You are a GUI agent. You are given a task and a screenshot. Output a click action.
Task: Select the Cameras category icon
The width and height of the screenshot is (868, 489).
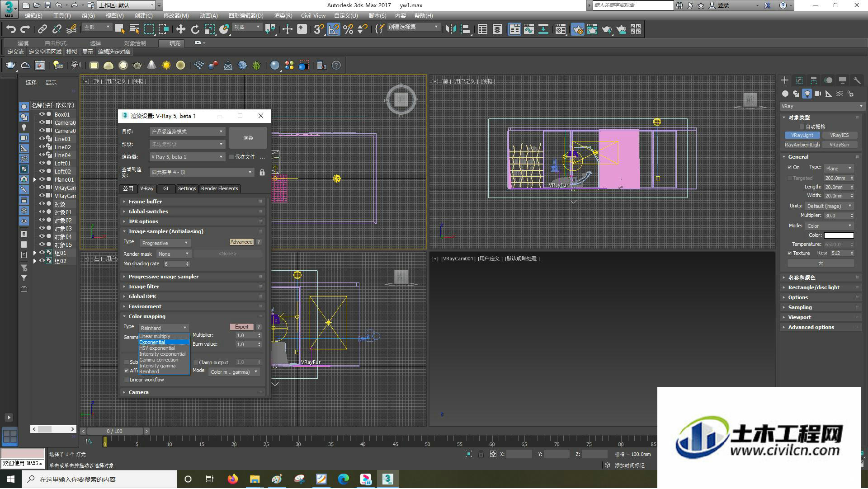[x=818, y=94]
